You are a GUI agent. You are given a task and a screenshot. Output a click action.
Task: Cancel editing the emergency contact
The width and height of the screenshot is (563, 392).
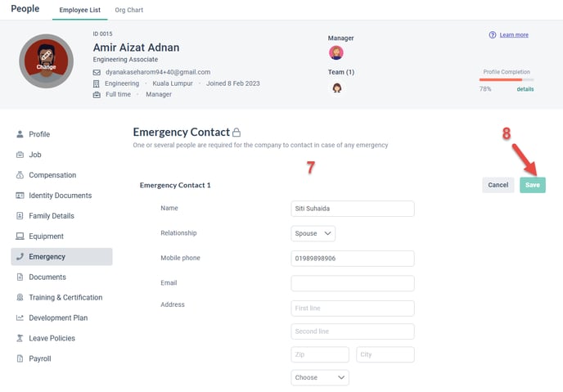(498, 185)
